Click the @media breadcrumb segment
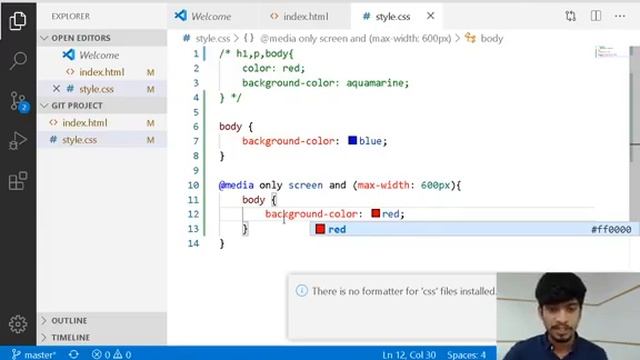Screen dimensions: 640x360 coord(356,38)
